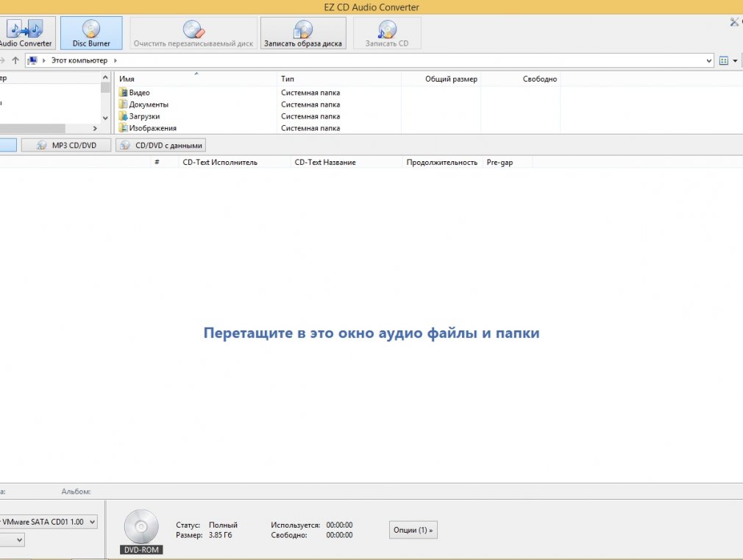
Task: Click the Статус Полный value
Action: click(223, 525)
